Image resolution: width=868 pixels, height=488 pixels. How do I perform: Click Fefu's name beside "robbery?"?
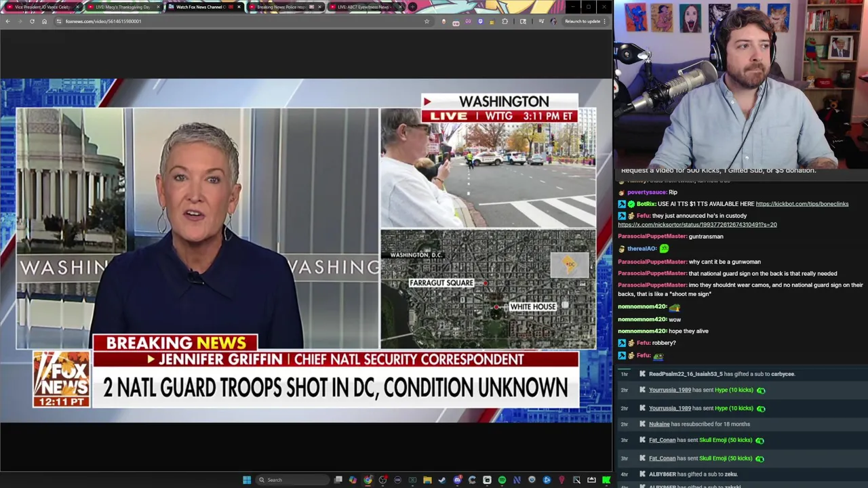(x=643, y=343)
